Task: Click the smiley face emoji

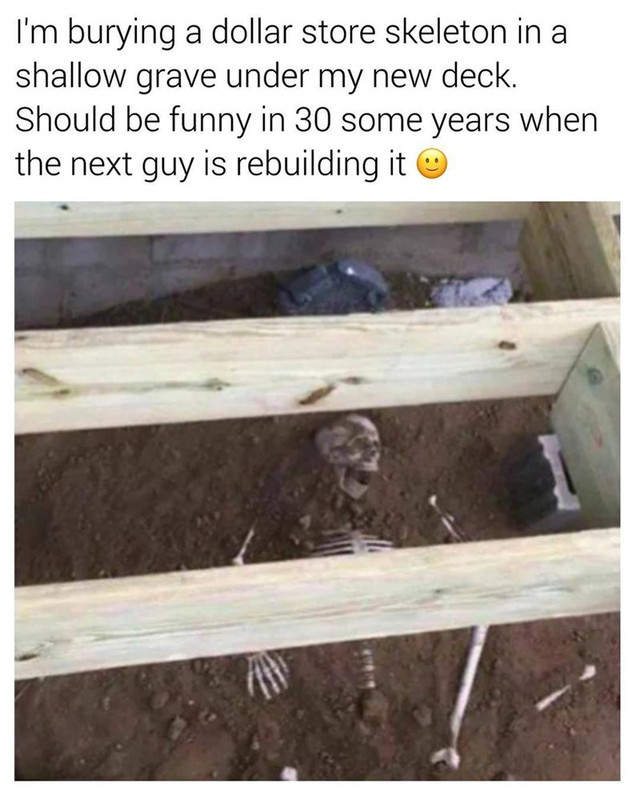Action: tap(432, 164)
